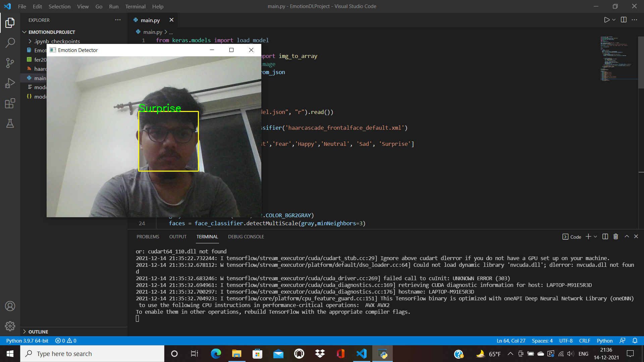
Task: Collapse the OUTLINE section
Action: tap(24, 331)
